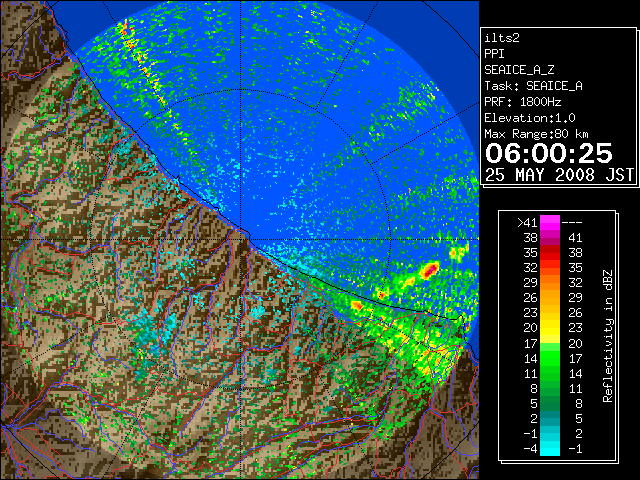Screen dimensions: 640x480
Task: Click the '>41' legend value
Action: coord(527,223)
